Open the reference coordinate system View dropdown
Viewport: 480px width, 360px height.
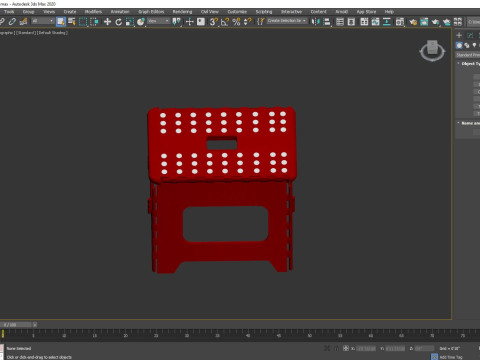[159, 21]
